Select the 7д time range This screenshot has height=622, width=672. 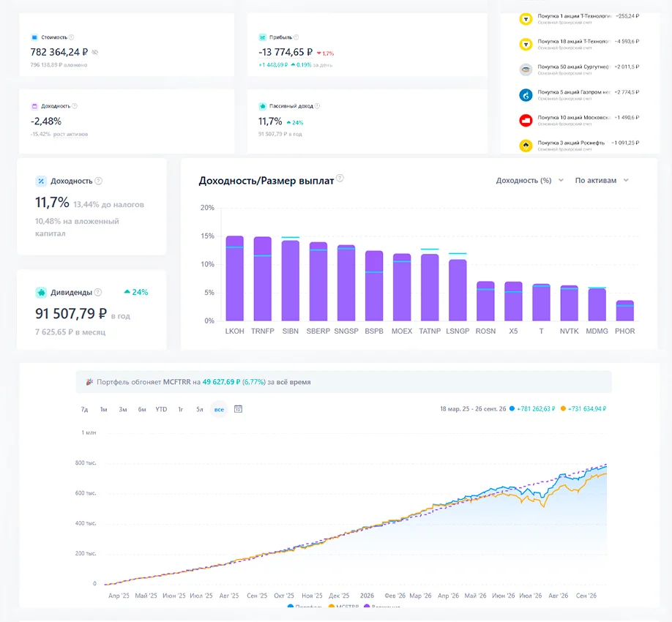pyautogui.click(x=84, y=410)
